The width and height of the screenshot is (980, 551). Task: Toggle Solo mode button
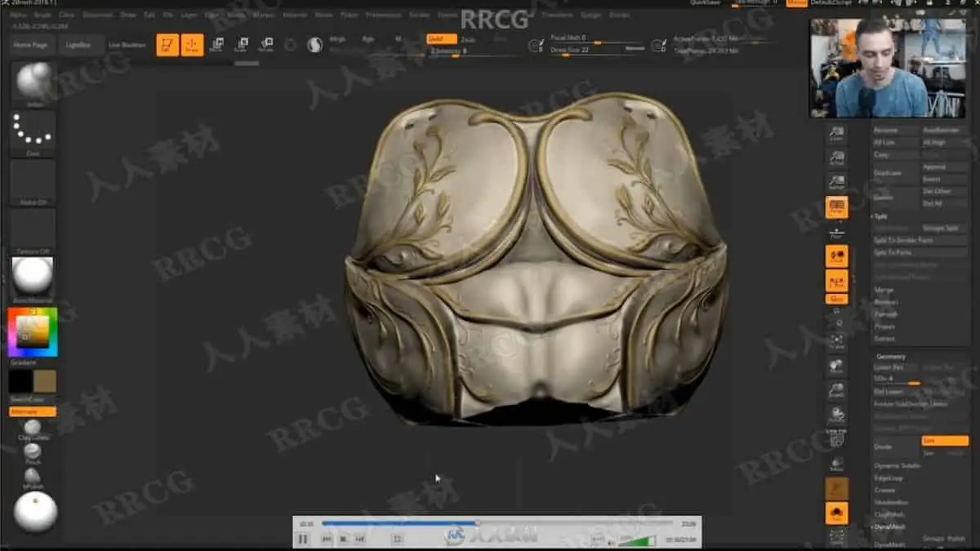click(836, 513)
